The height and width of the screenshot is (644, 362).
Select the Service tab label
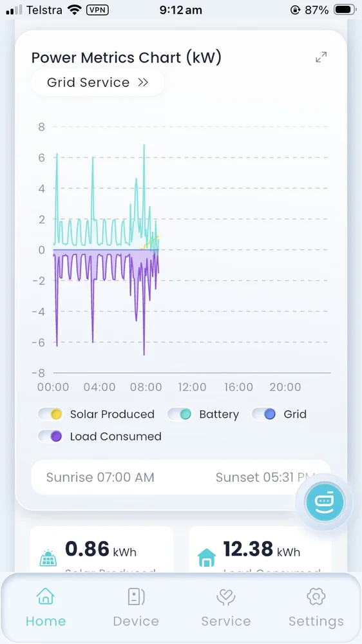pos(225,621)
